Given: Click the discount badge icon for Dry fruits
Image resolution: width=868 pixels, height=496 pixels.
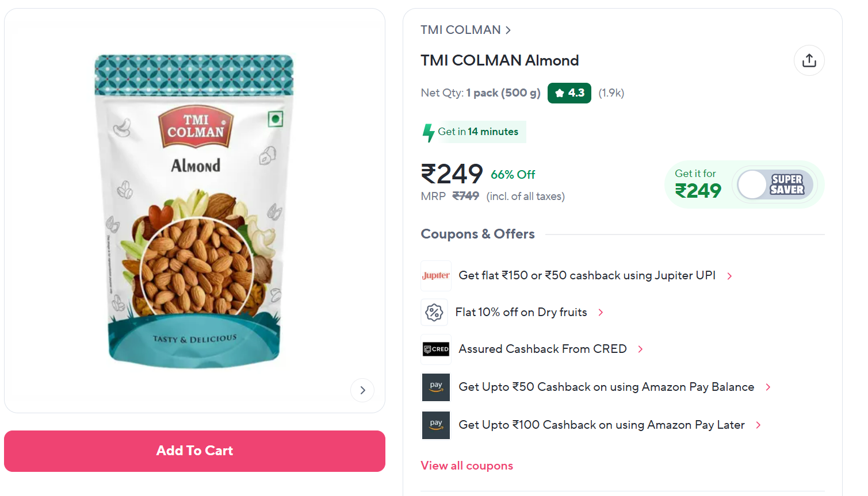Looking at the screenshot, I should tap(434, 313).
